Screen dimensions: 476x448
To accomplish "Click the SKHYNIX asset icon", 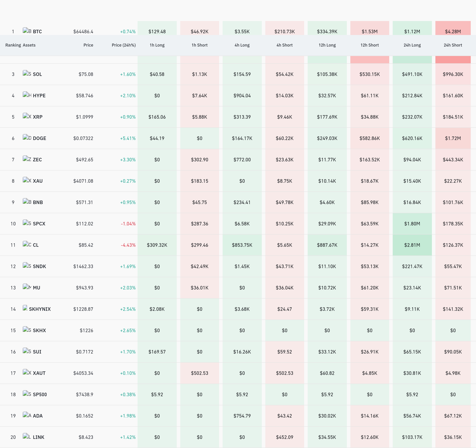I will click(x=25, y=308).
